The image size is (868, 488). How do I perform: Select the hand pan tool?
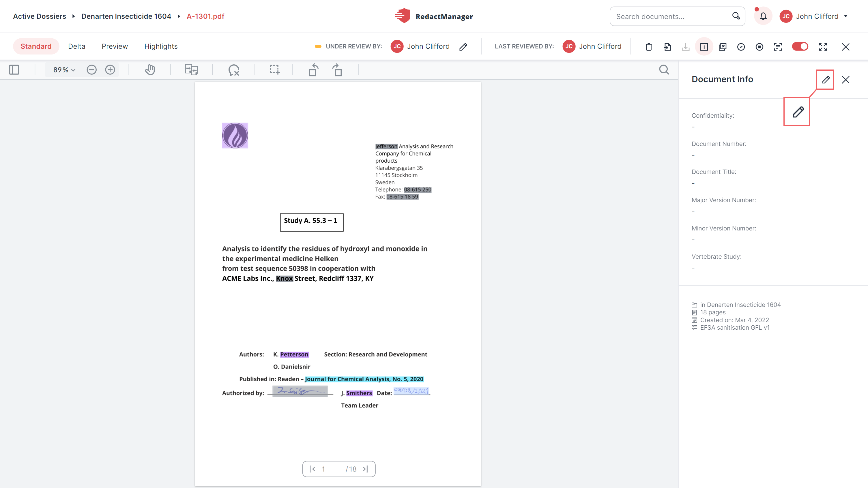[x=150, y=70]
